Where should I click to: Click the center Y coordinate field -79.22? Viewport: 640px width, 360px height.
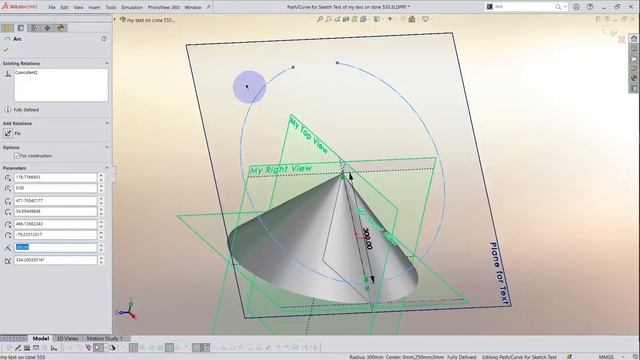[56, 235]
